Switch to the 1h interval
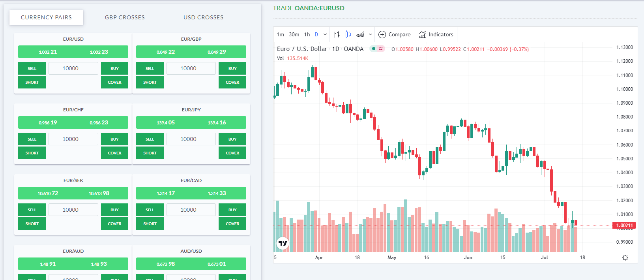This screenshot has height=280, width=644. click(307, 34)
